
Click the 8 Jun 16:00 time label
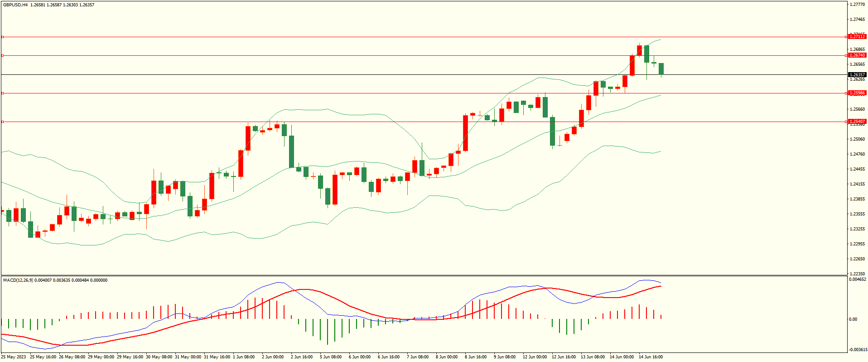(475, 357)
